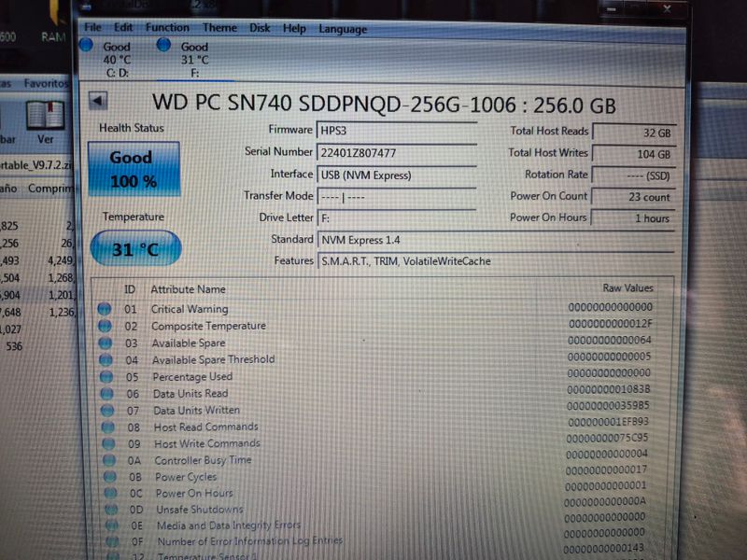Select the Unsafe Shutdowns attribute name
Screen dimensions: 747x560
[x=200, y=510]
